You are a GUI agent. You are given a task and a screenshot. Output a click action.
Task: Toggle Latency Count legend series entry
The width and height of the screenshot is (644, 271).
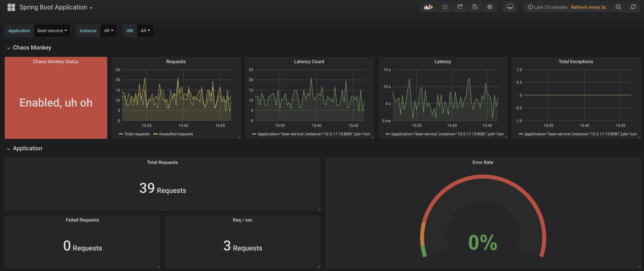[x=314, y=134]
